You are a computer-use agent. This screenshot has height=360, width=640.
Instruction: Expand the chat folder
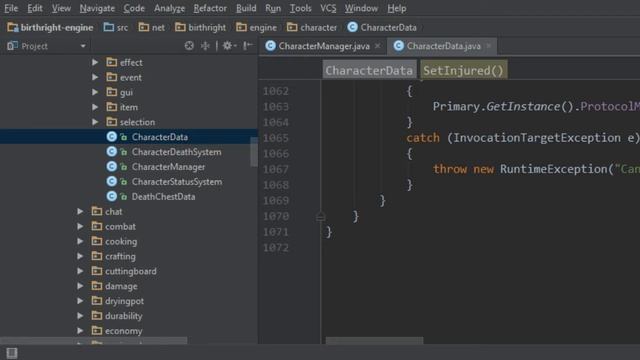tap(80, 211)
